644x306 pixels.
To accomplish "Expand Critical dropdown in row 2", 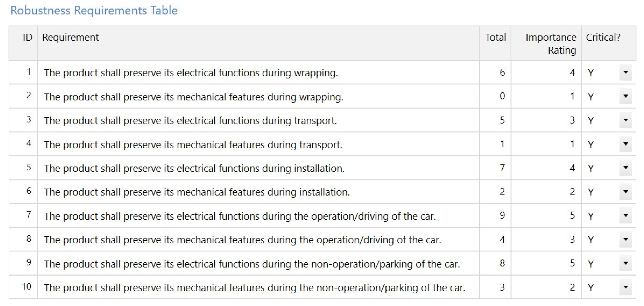I will pyautogui.click(x=625, y=96).
